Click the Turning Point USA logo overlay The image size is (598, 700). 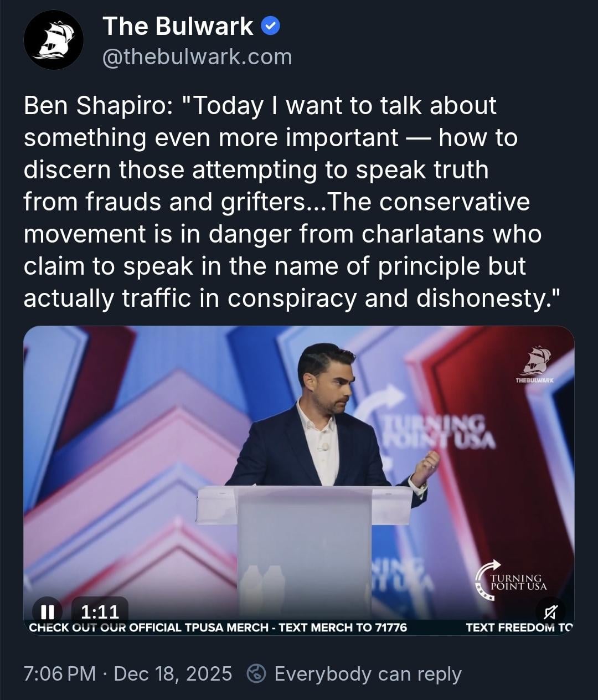(511, 580)
